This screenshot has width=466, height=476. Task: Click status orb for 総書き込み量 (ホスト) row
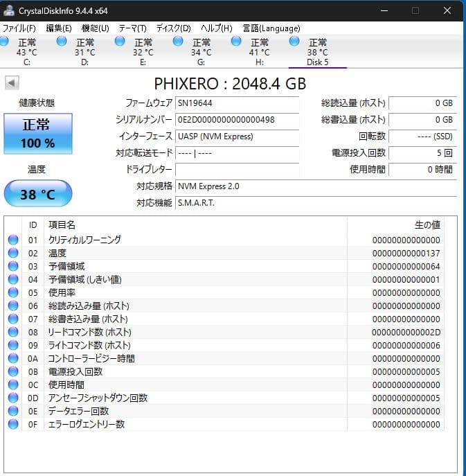13,319
